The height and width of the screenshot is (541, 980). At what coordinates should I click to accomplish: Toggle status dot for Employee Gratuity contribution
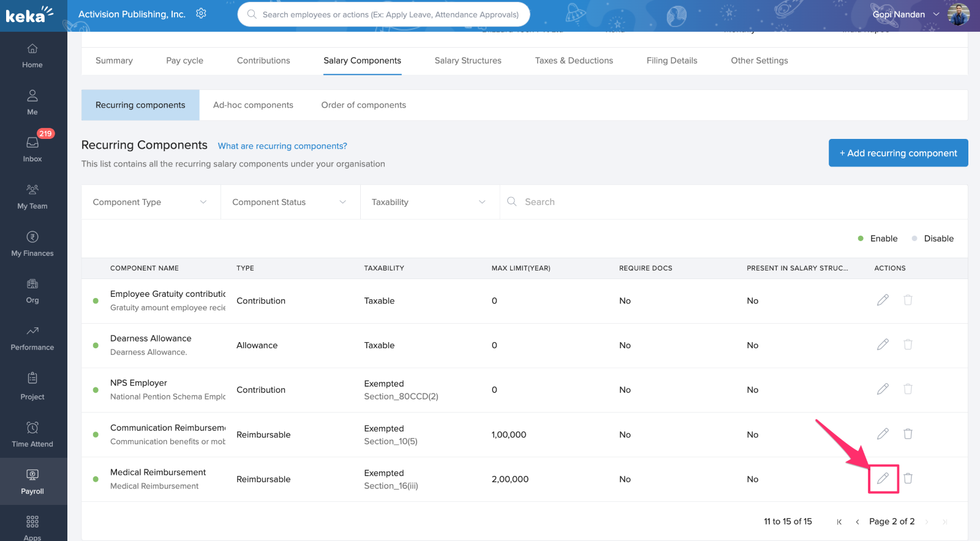click(96, 301)
